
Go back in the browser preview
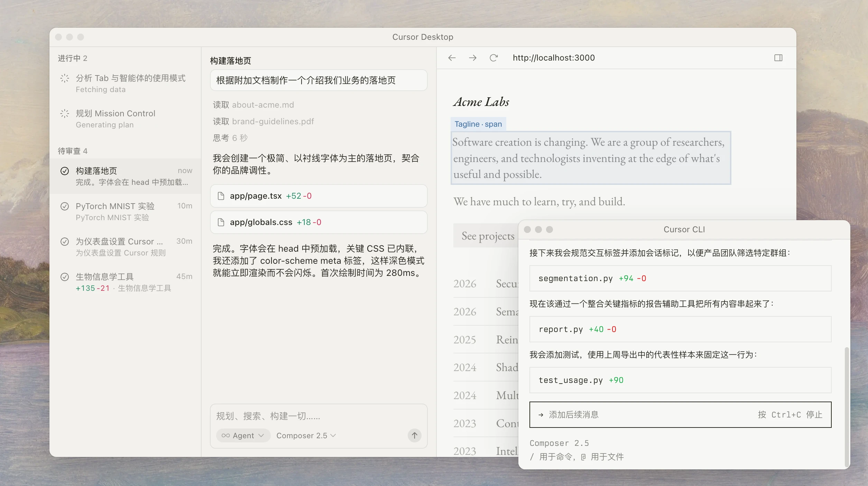tap(452, 58)
